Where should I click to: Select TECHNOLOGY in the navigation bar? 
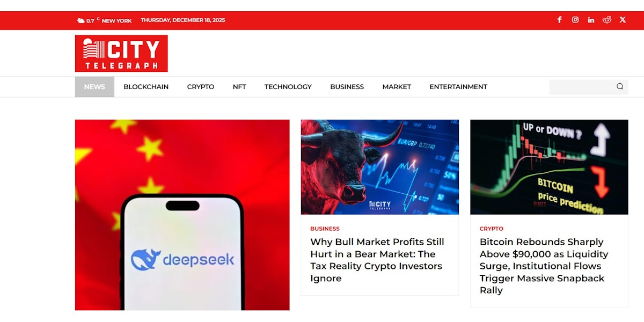288,87
